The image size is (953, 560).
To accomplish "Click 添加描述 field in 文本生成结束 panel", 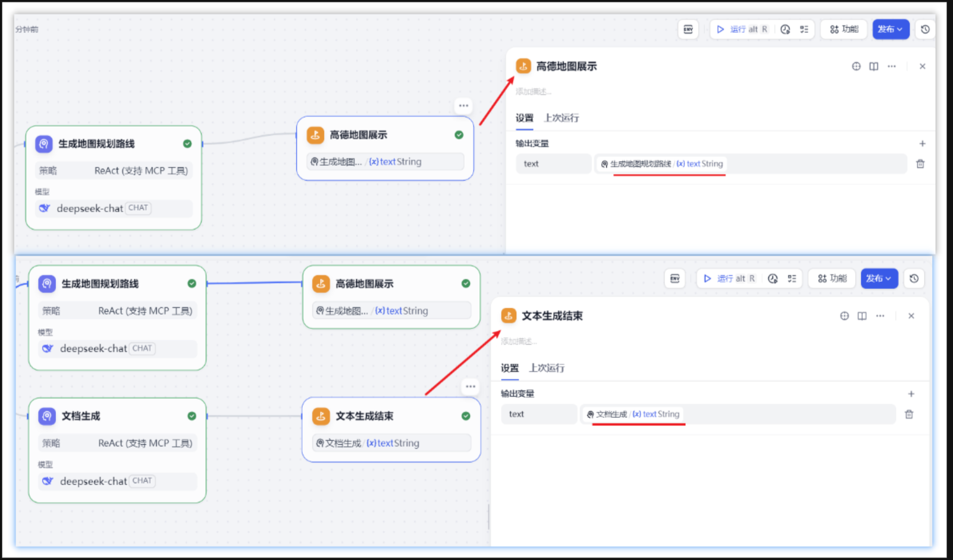I will pos(519,341).
